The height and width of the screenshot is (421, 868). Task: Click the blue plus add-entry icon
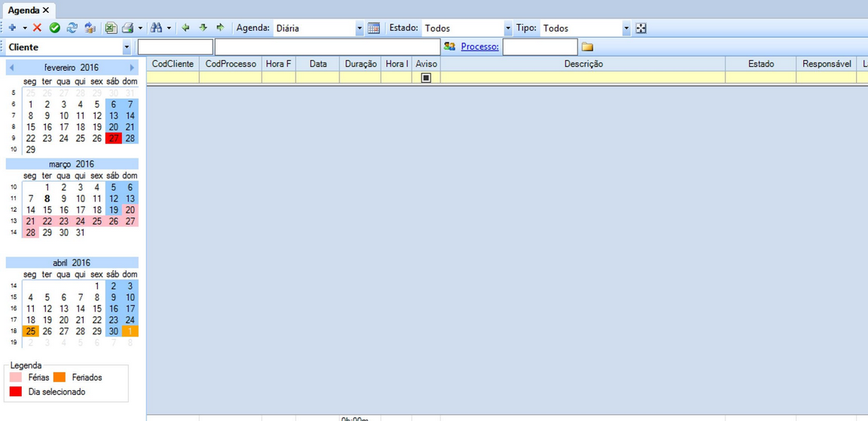[12, 28]
